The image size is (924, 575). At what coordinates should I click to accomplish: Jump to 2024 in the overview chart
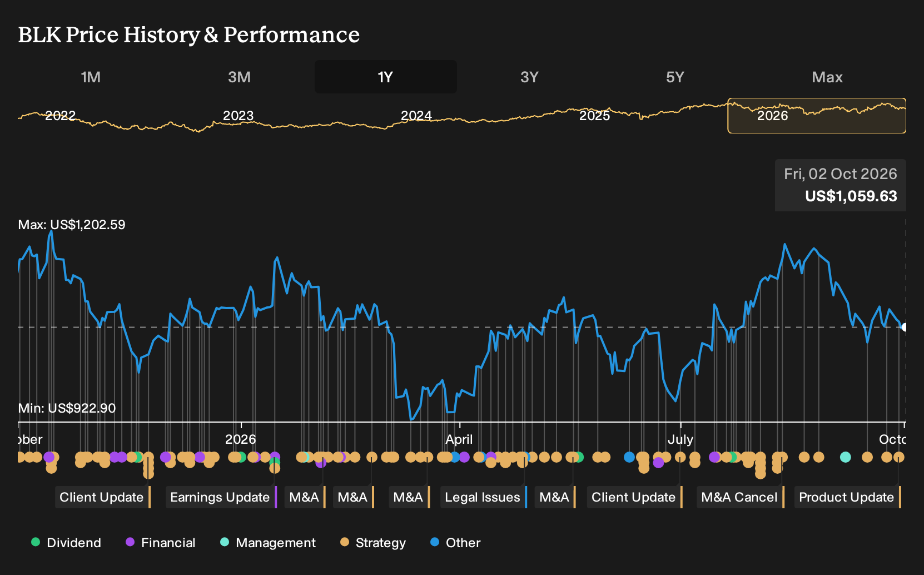pyautogui.click(x=416, y=116)
